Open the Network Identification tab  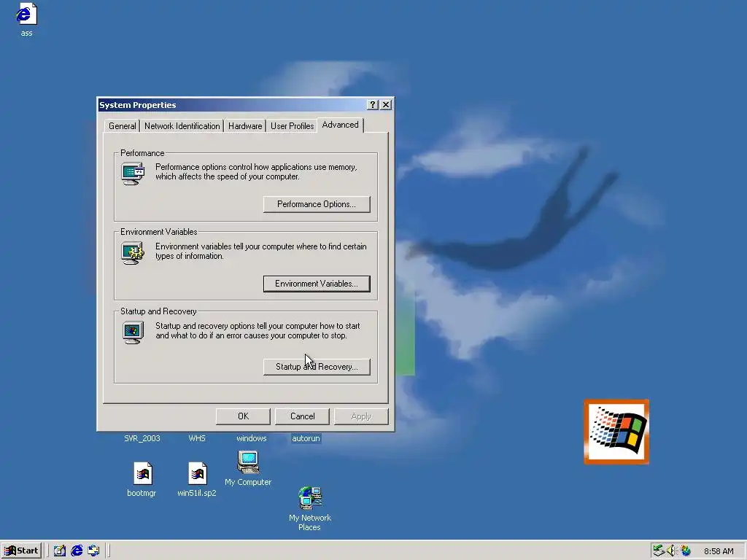pos(182,126)
